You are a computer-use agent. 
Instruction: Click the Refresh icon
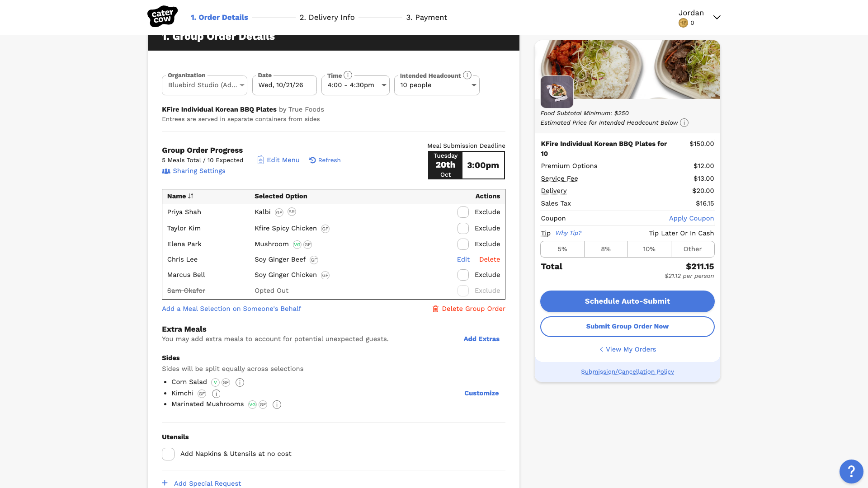(x=312, y=160)
